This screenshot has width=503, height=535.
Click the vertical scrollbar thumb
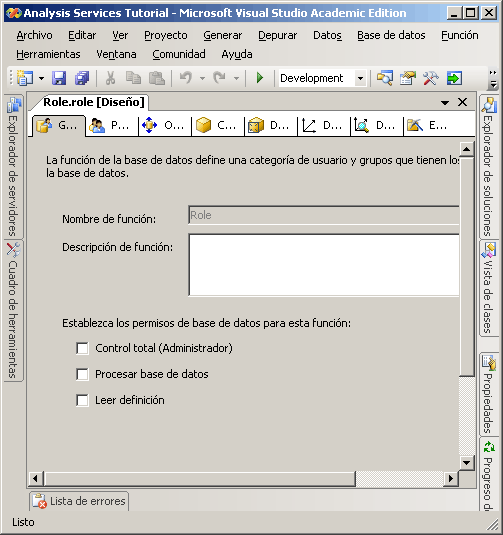tap(466, 266)
